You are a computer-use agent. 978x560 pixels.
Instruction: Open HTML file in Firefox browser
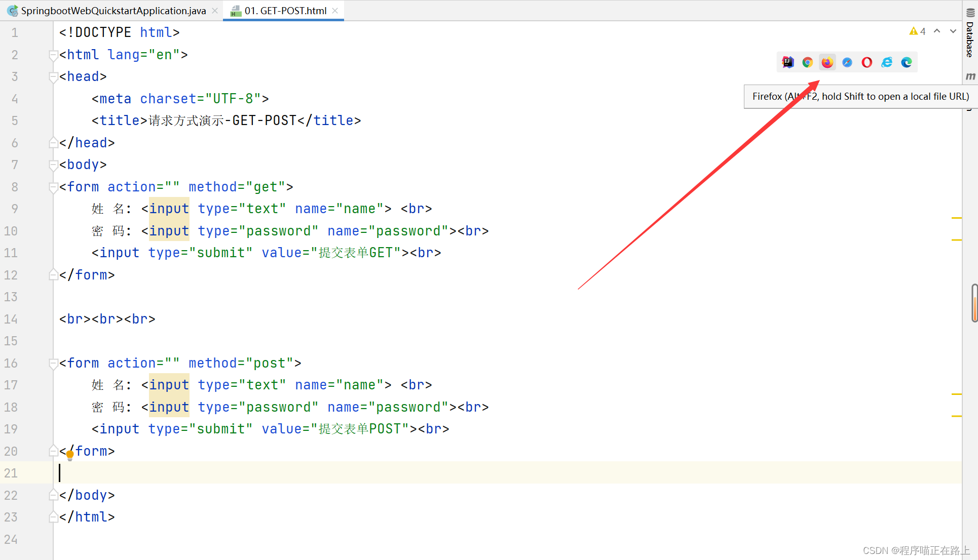(x=827, y=62)
